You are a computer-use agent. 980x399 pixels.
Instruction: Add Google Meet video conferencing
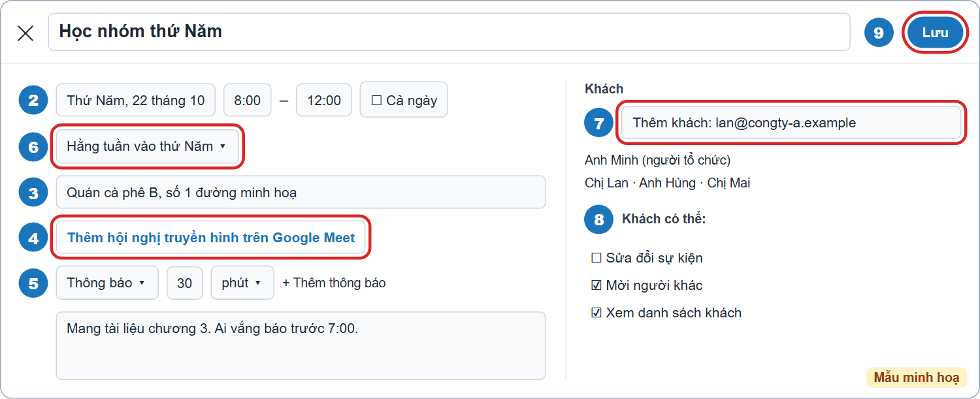point(211,238)
